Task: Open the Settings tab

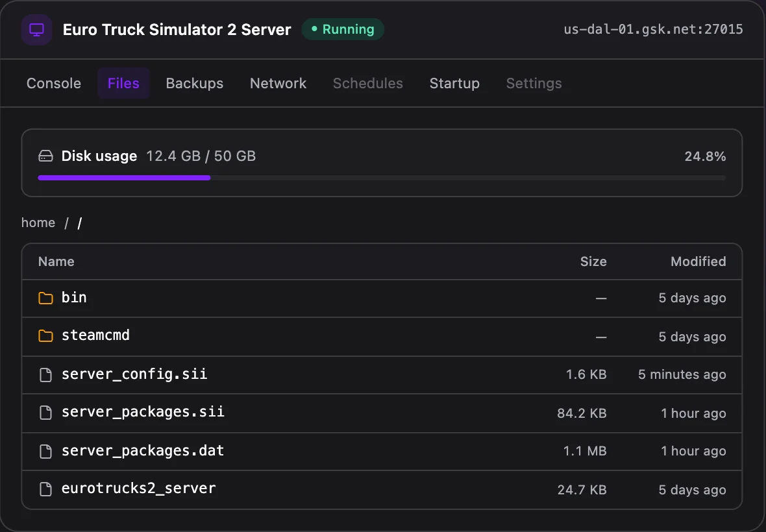Action: click(534, 84)
